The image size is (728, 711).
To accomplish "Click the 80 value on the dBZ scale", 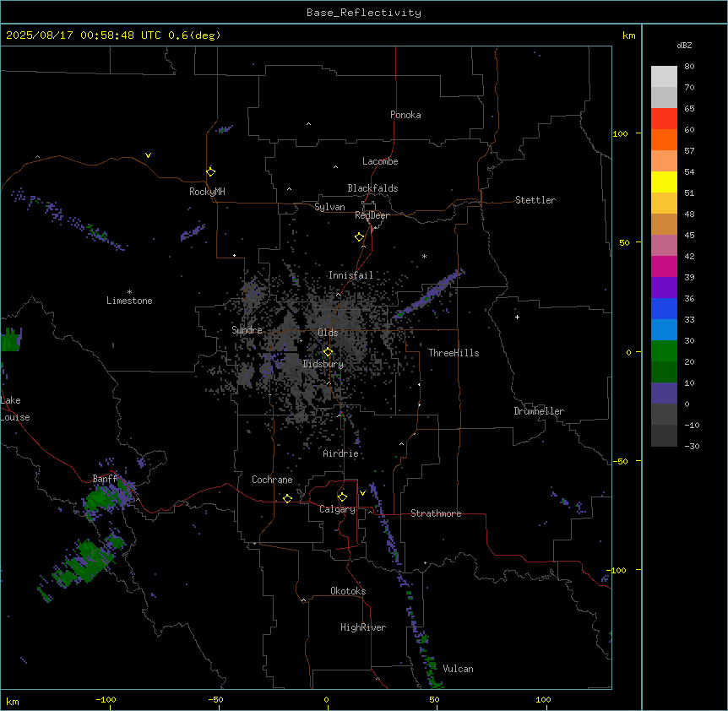I will 689,67.
